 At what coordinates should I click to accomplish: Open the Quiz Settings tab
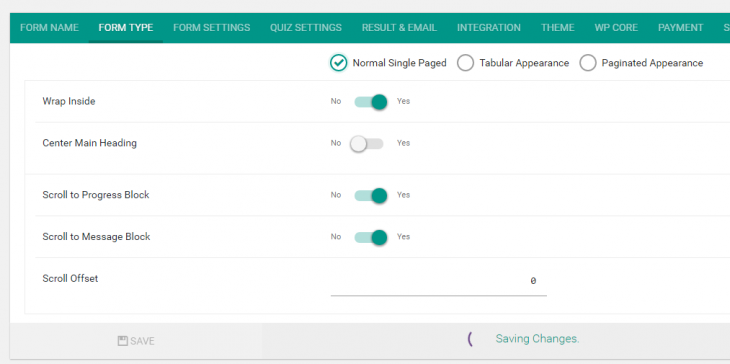point(306,28)
